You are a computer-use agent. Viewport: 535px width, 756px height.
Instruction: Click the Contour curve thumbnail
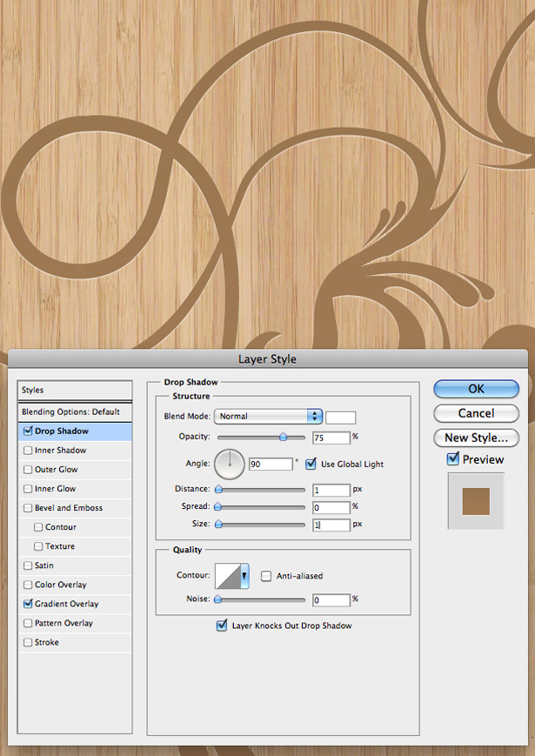click(228, 576)
